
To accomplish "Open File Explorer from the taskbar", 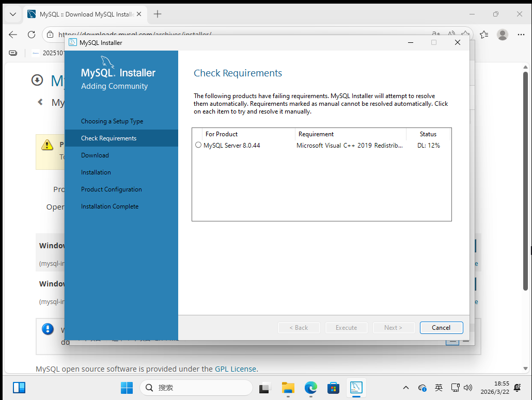I will pyautogui.click(x=288, y=388).
